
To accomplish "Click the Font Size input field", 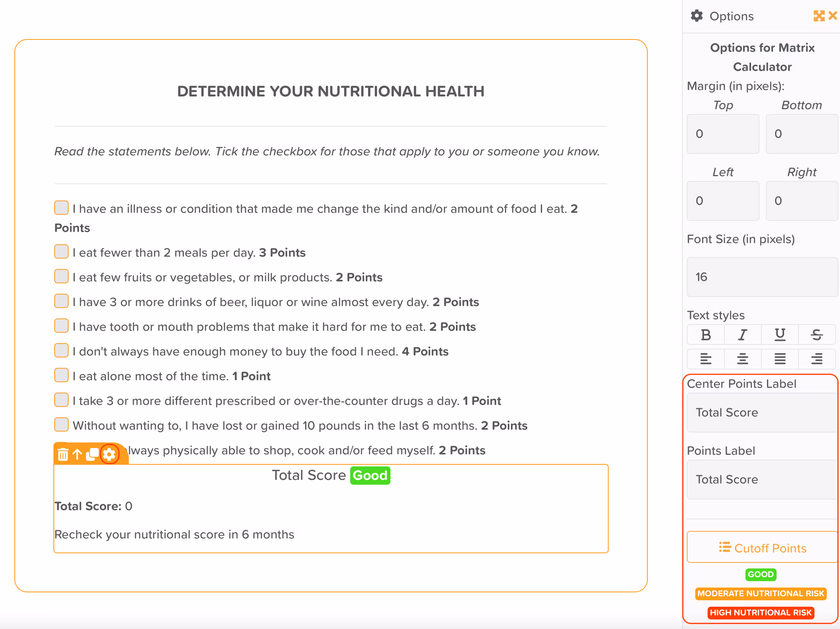I will tap(762, 277).
